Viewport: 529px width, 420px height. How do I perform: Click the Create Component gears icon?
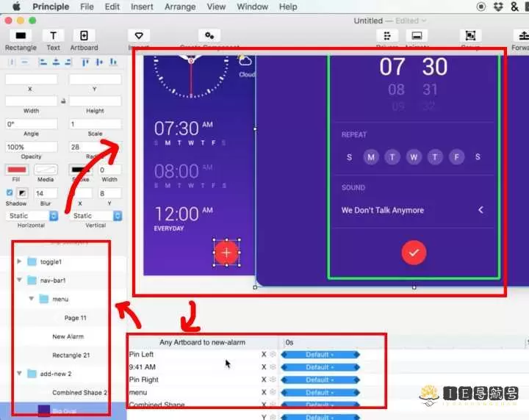click(209, 36)
